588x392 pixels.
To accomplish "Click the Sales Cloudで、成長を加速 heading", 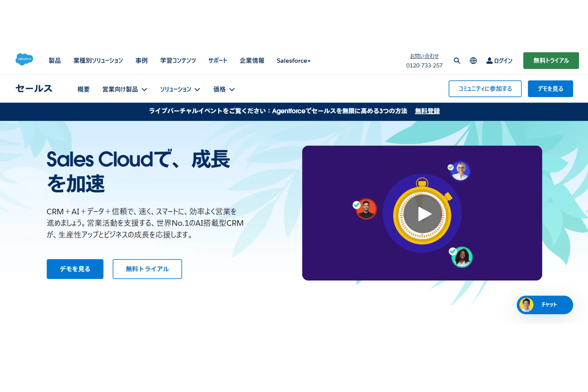I will [138, 171].
